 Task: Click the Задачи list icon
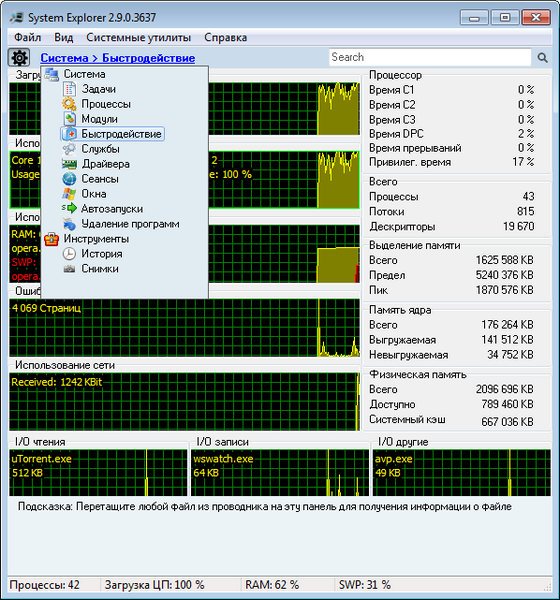coord(69,89)
